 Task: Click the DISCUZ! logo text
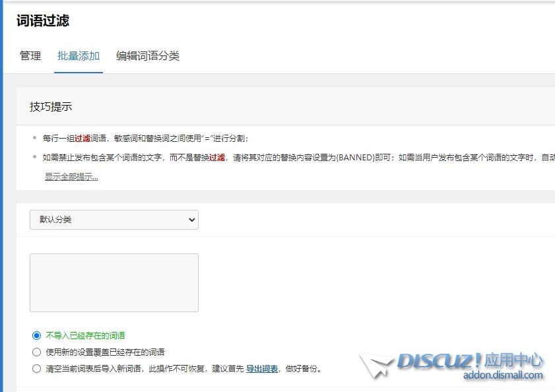click(438, 361)
